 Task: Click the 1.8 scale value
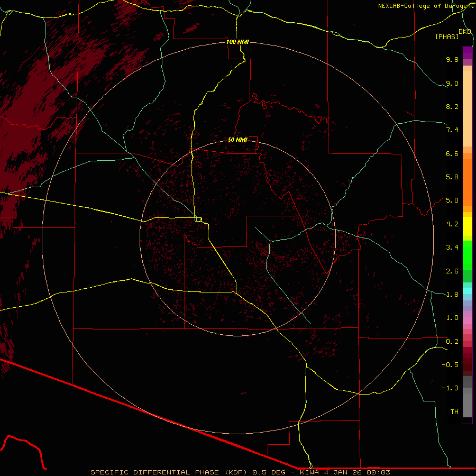pos(452,295)
